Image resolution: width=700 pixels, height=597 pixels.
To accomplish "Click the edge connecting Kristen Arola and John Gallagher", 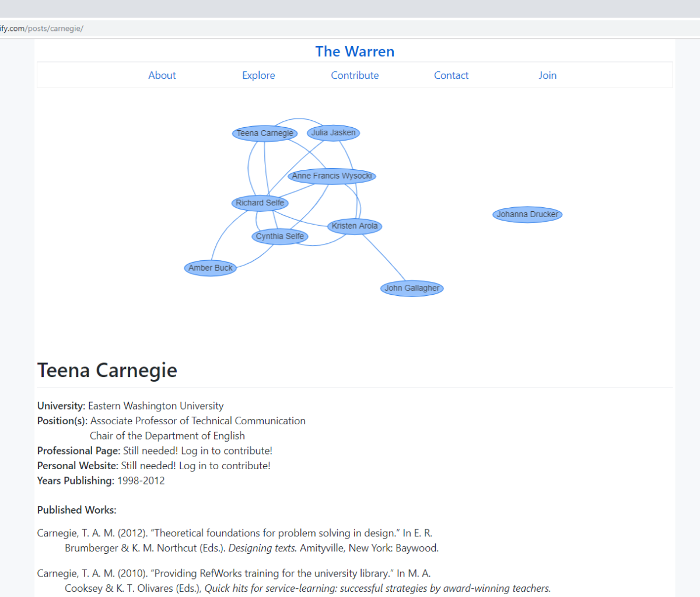I will click(x=383, y=257).
